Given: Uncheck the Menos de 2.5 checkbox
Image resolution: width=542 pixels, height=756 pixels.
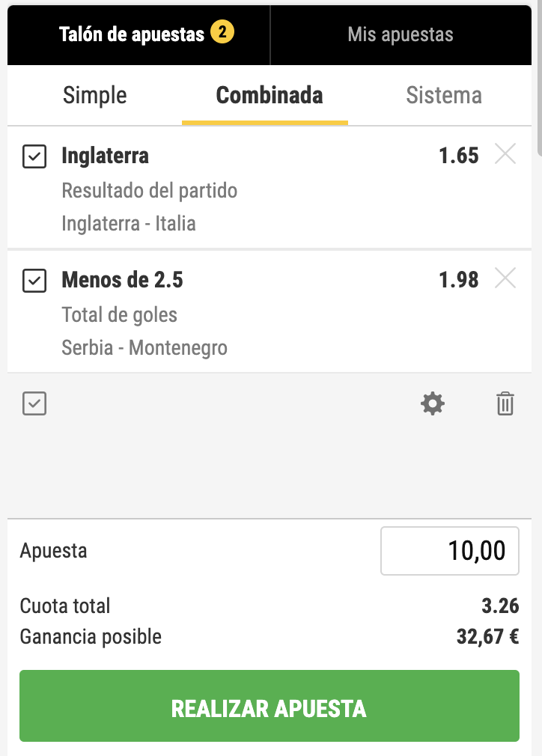Looking at the screenshot, I should pyautogui.click(x=34, y=281).
